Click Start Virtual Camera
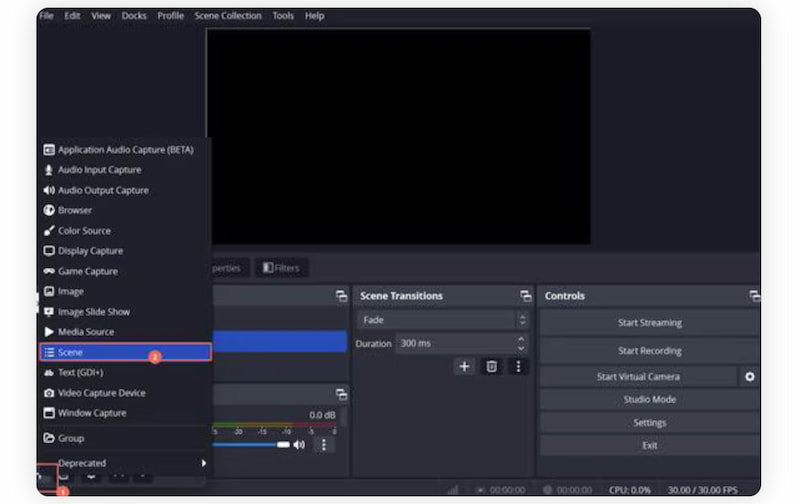 click(x=638, y=376)
